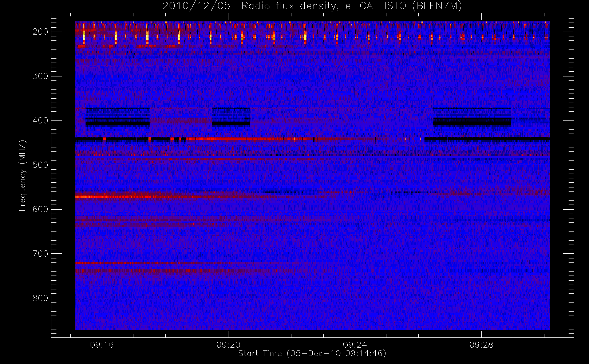Click the 500 frequency tick label
This screenshot has height=364, width=589.
click(40, 165)
